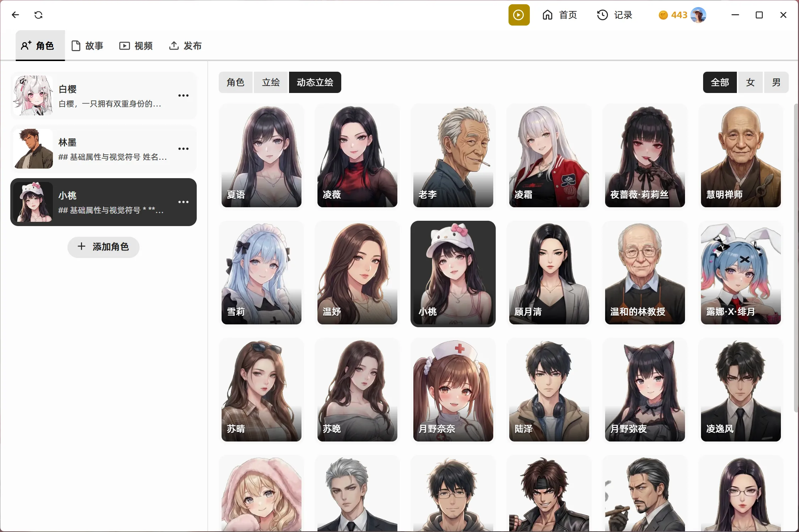The image size is (799, 532).
Task: Select the 角色 filter tab in gallery
Action: pos(235,82)
